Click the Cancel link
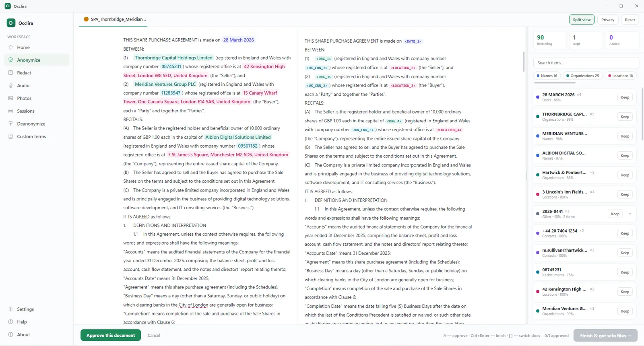This screenshot has width=644, height=346. [154, 335]
